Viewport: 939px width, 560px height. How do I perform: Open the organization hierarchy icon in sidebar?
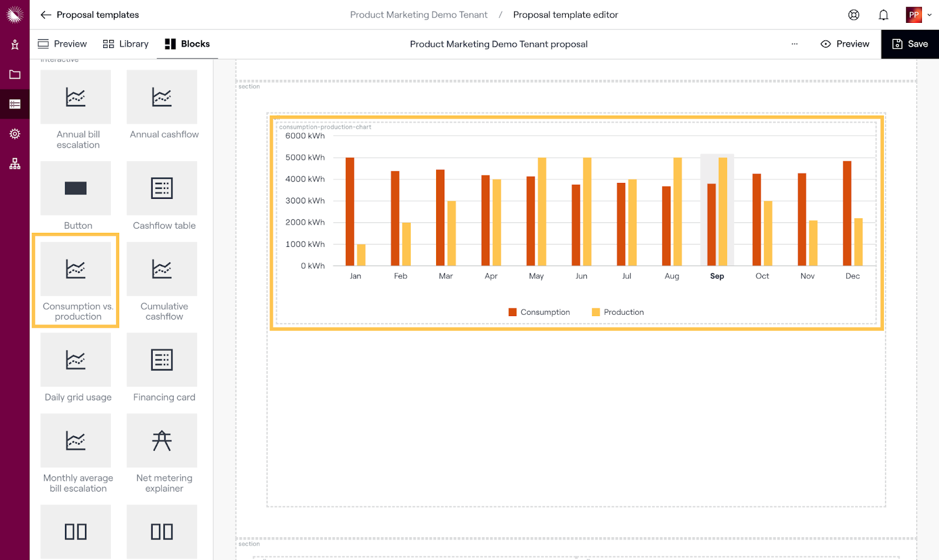click(x=15, y=164)
